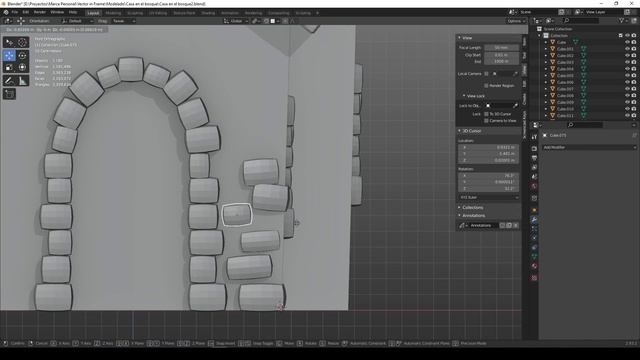This screenshot has height=360, width=640.
Task: Open the Render properties tab icon
Action: coord(534,148)
